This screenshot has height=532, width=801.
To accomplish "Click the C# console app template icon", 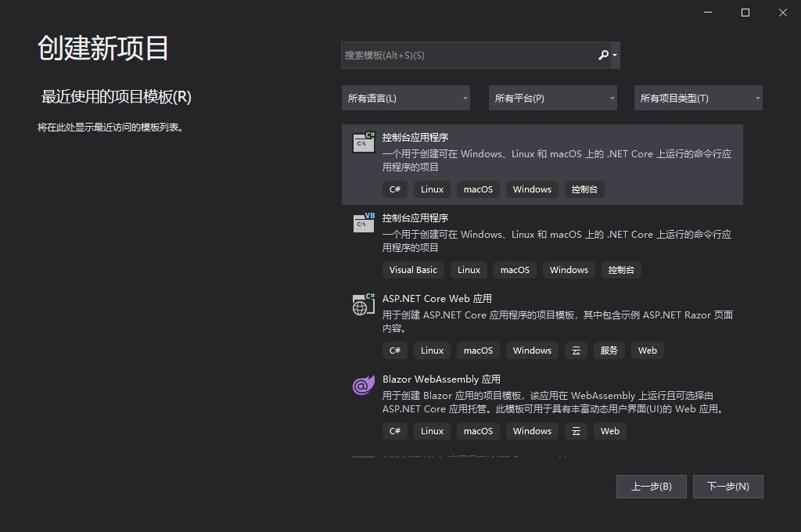I will click(364, 142).
